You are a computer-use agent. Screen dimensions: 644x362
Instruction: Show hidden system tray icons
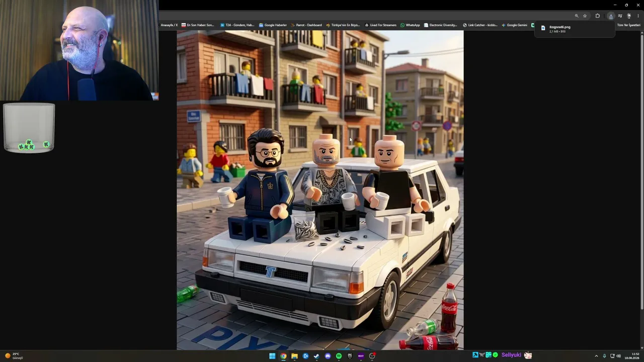(x=596, y=356)
